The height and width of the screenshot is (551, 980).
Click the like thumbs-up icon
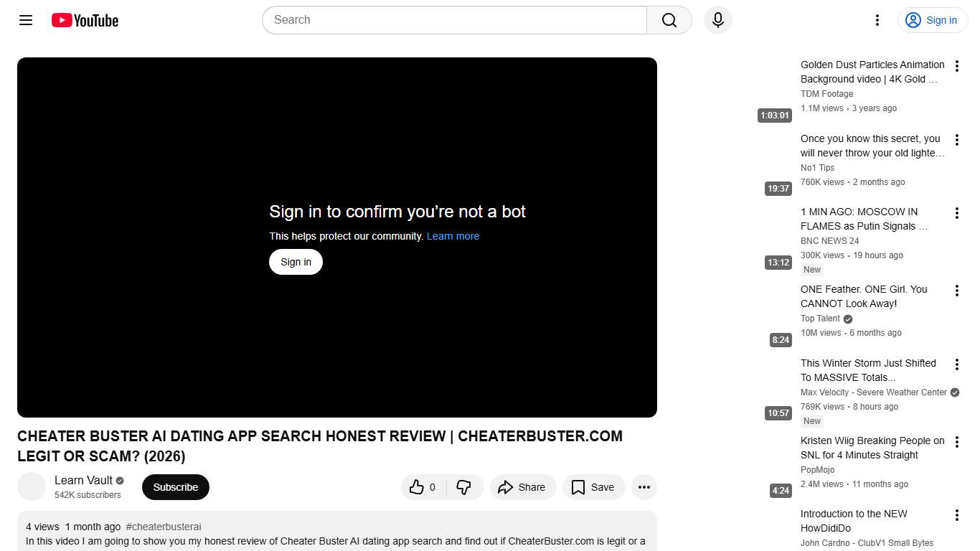(418, 486)
